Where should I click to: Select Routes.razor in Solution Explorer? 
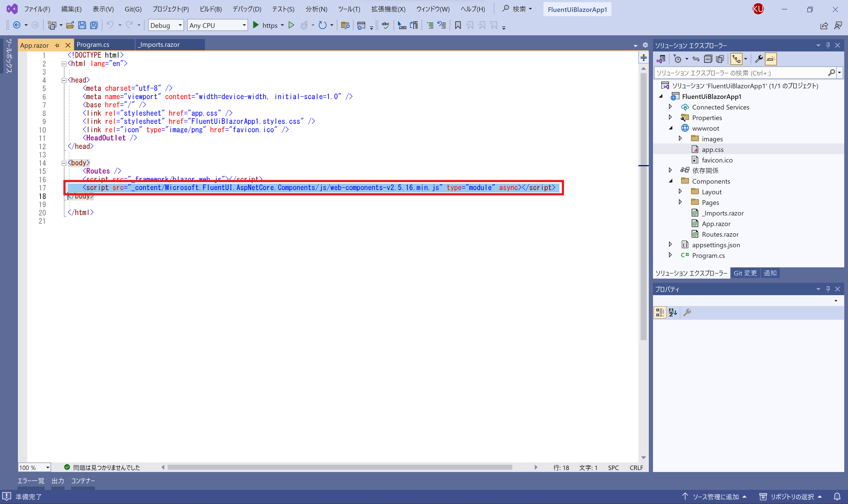coord(720,234)
